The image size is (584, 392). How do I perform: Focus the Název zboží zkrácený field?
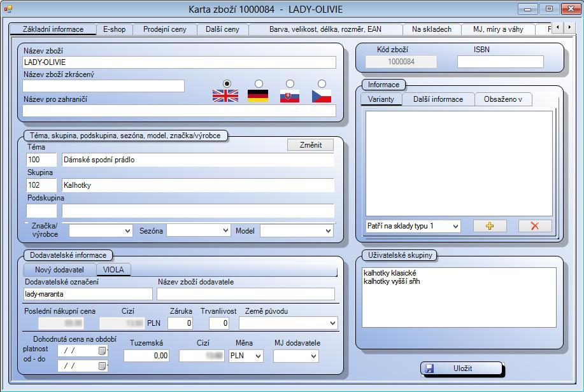pos(104,86)
